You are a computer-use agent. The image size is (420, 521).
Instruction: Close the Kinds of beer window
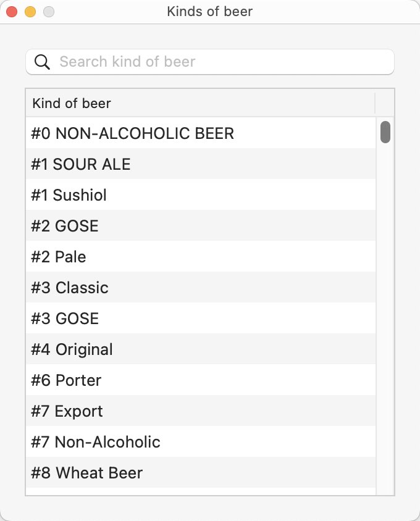(x=12, y=12)
